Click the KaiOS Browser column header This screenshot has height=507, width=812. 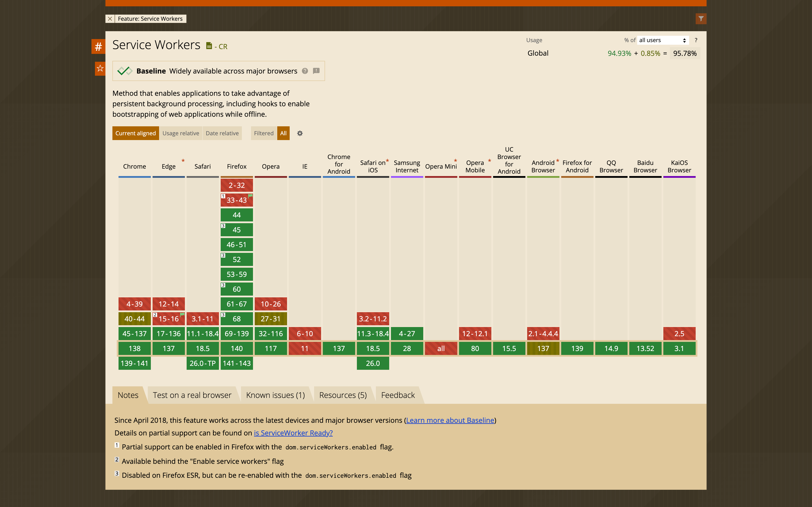[679, 166]
